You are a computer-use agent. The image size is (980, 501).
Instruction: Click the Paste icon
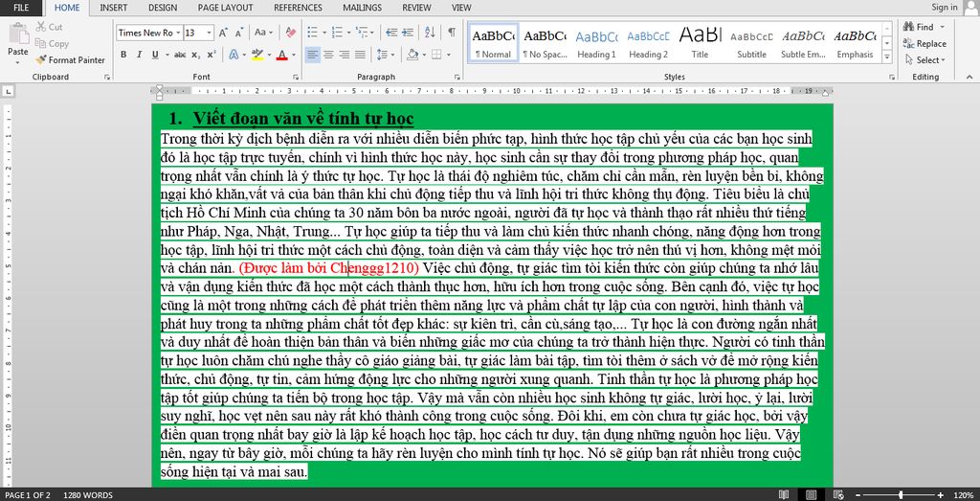(x=17, y=34)
